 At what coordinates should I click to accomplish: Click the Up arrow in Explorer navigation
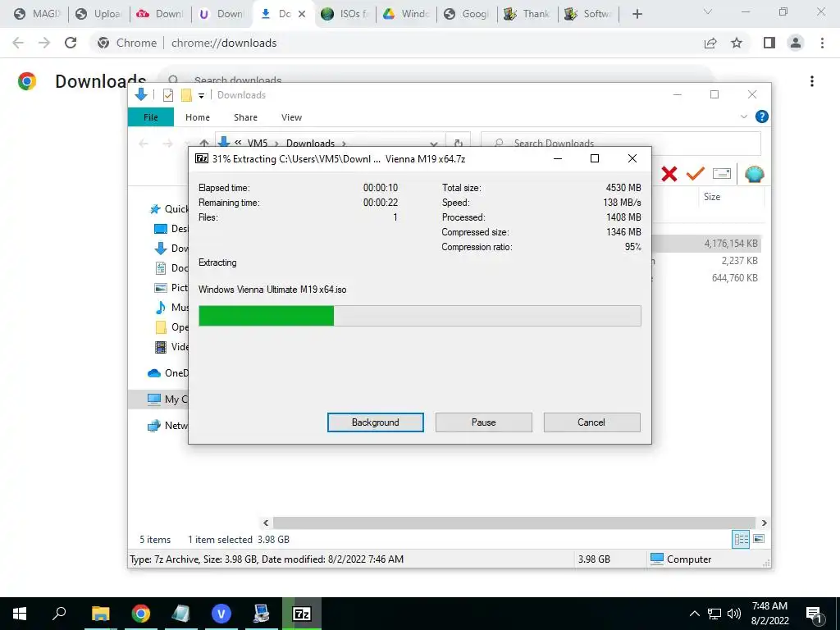click(x=204, y=143)
